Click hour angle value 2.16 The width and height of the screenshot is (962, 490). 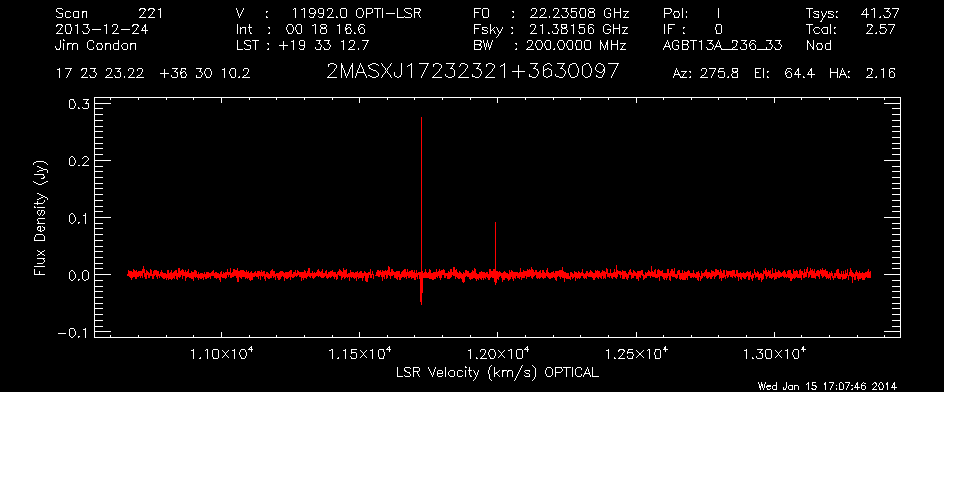click(880, 74)
